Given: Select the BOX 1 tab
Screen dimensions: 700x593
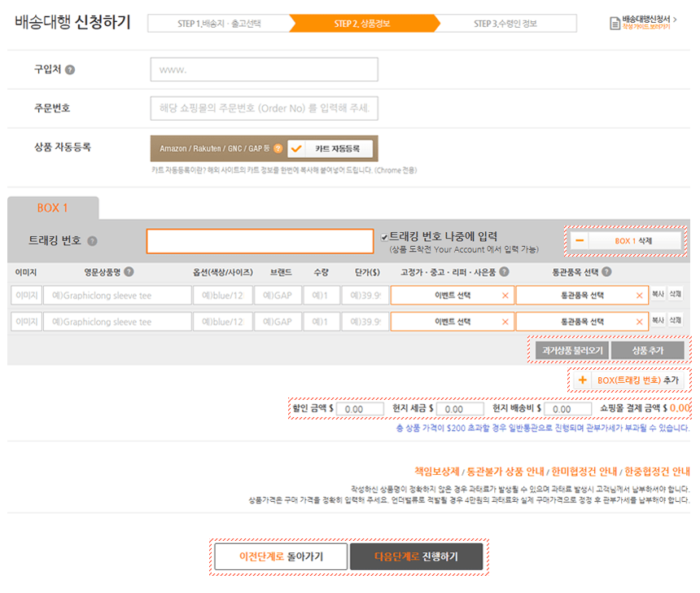Looking at the screenshot, I should [x=53, y=208].
